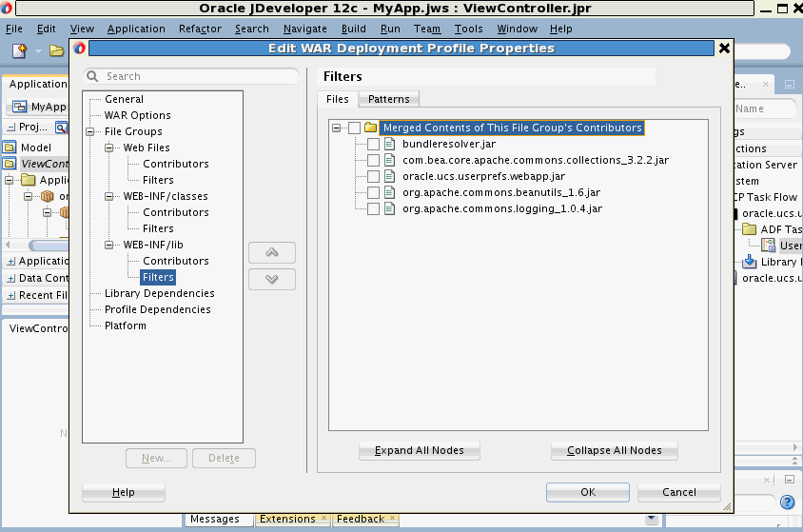Open the Refactor menu
Viewport: 803px width, 532px height.
pyautogui.click(x=200, y=29)
